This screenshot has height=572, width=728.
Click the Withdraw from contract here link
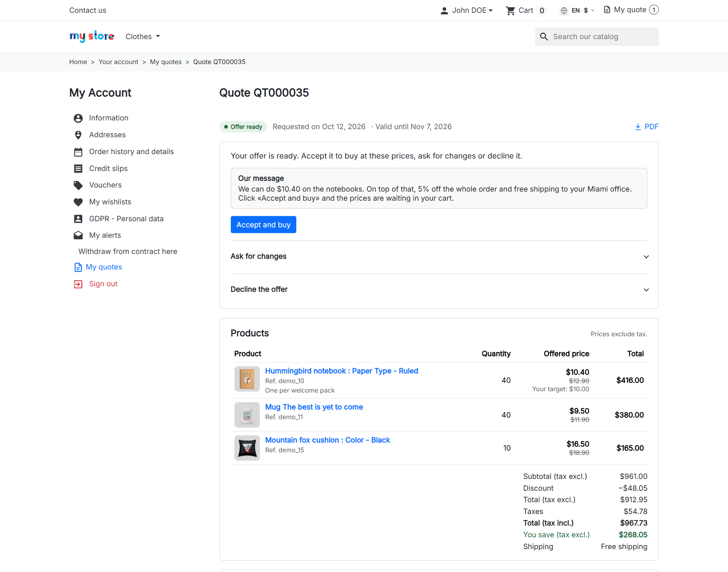tap(128, 252)
